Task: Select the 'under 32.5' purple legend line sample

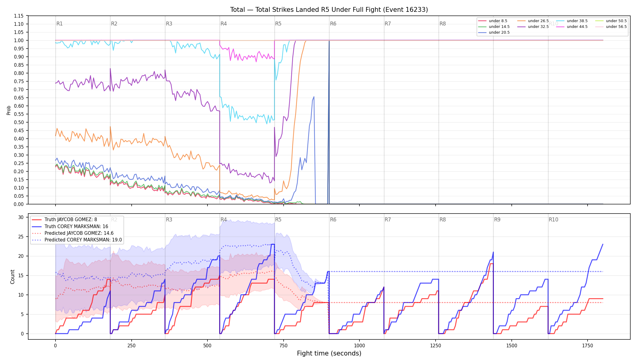Action: (x=521, y=27)
